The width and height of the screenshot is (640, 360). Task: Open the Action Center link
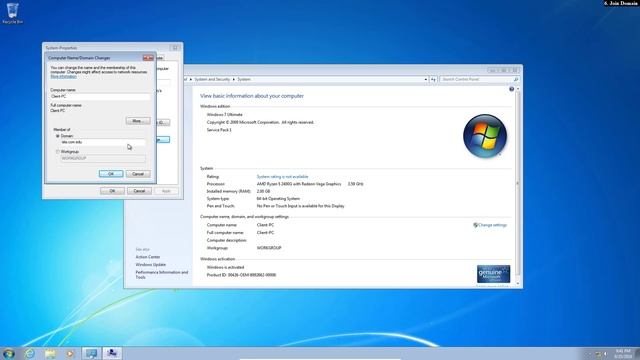148,257
